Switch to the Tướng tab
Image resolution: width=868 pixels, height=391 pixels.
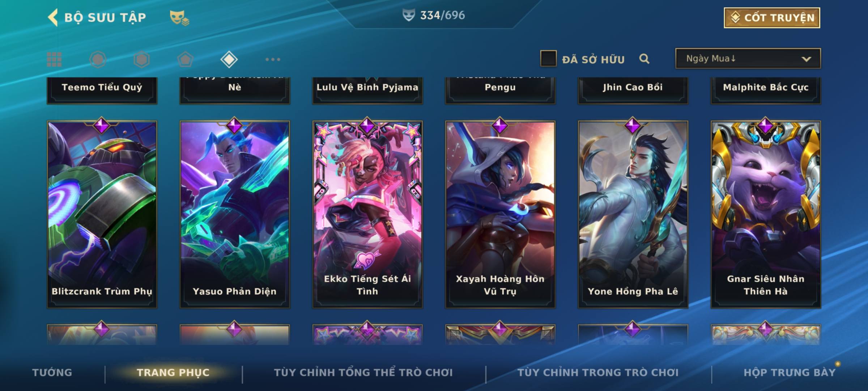pos(52,373)
